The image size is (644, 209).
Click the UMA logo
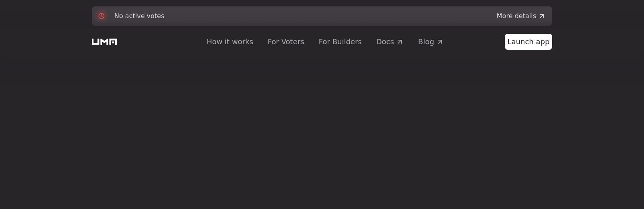(104, 42)
